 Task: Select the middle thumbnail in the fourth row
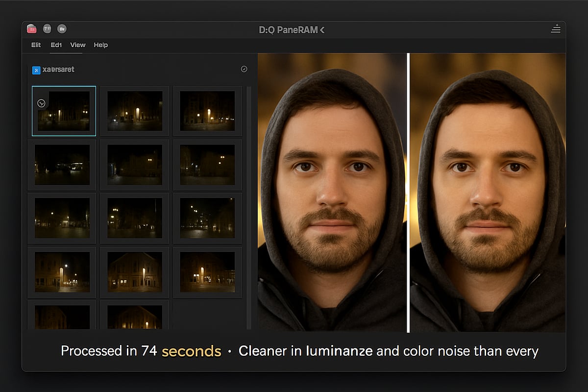tap(134, 272)
